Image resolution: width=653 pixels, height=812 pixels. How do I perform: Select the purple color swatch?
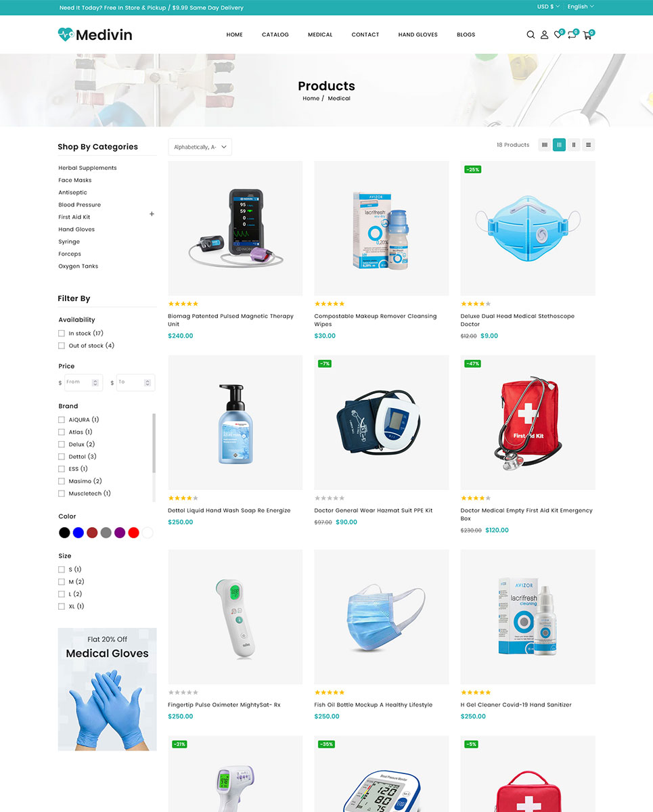pyautogui.click(x=120, y=533)
